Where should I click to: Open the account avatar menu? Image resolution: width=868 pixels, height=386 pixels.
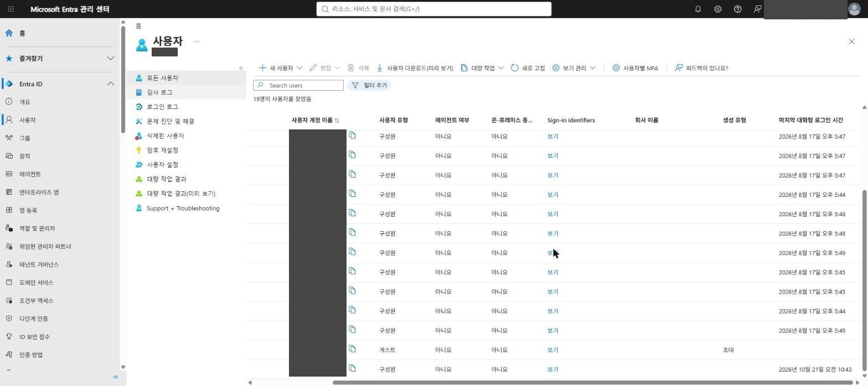click(x=854, y=9)
